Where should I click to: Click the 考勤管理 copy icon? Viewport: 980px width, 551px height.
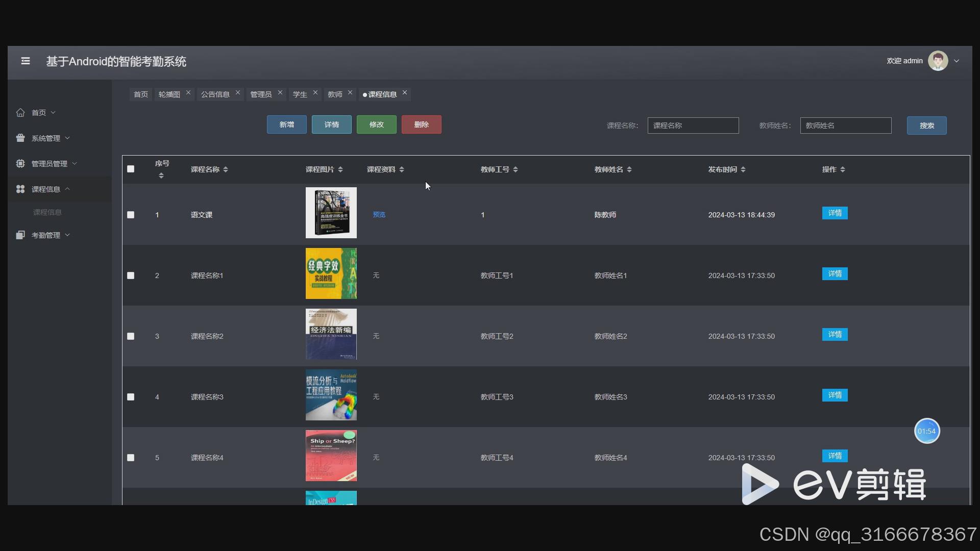coord(20,235)
